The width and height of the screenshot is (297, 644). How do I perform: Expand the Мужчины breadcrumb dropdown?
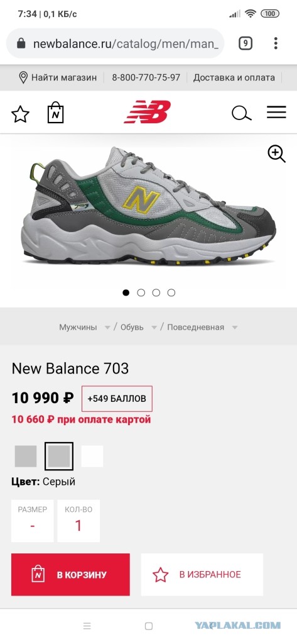pyautogui.click(x=107, y=327)
